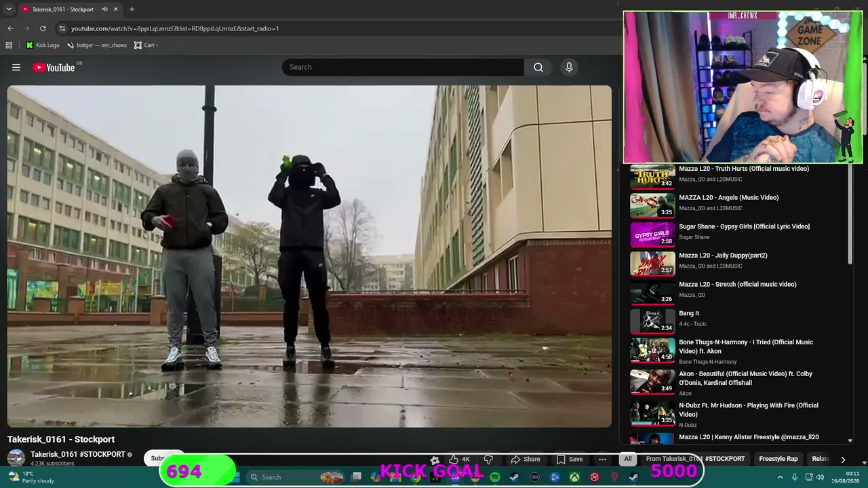Select the From Takerisk_0161 #STOCKPORT chip
Image resolution: width=868 pixels, height=488 pixels.
click(x=695, y=459)
